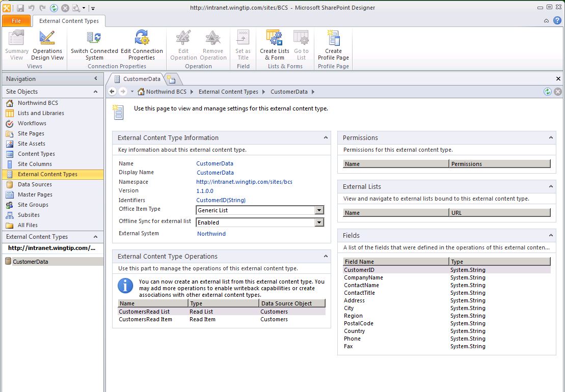
Task: Click the Name link value CustomerData
Action: coord(214,163)
